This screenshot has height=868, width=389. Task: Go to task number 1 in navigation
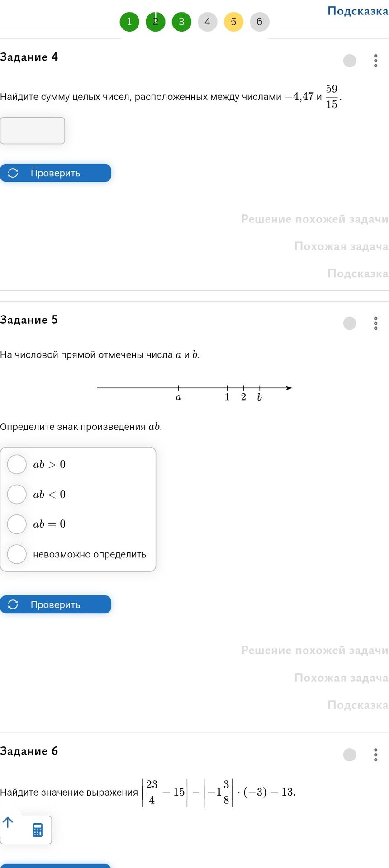129,22
